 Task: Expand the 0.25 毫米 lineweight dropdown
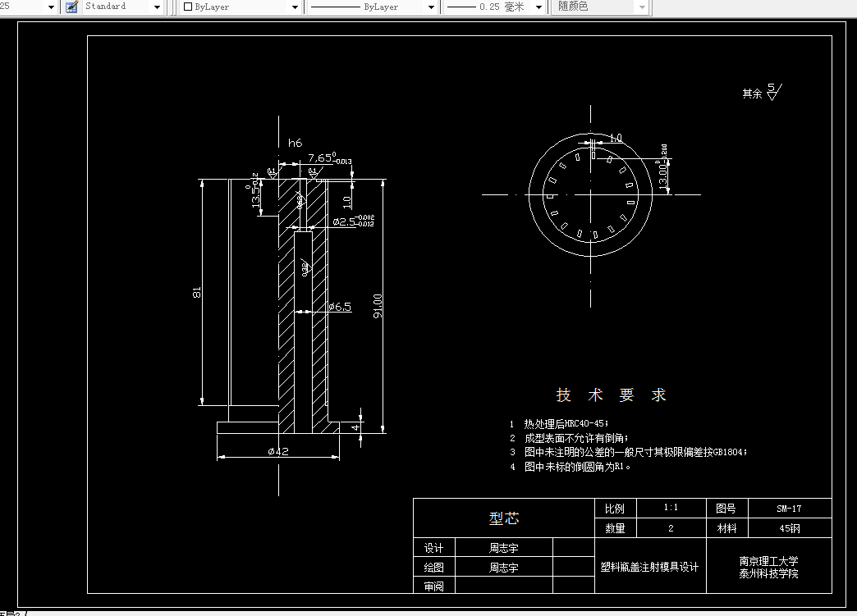(x=538, y=7)
